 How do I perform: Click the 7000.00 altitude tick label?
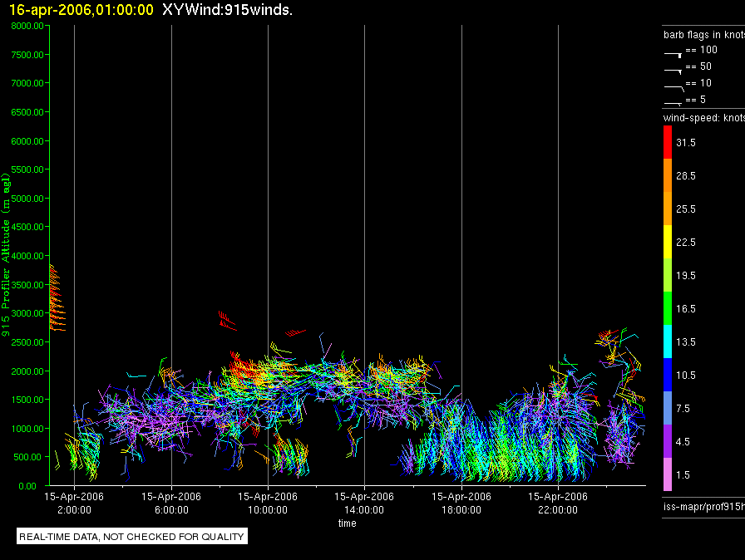click(27, 83)
